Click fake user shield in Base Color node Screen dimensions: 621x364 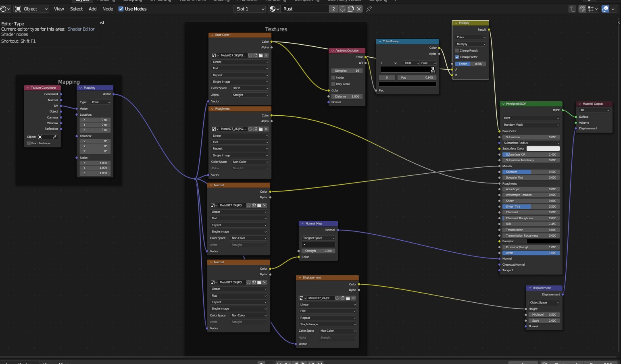click(x=250, y=56)
